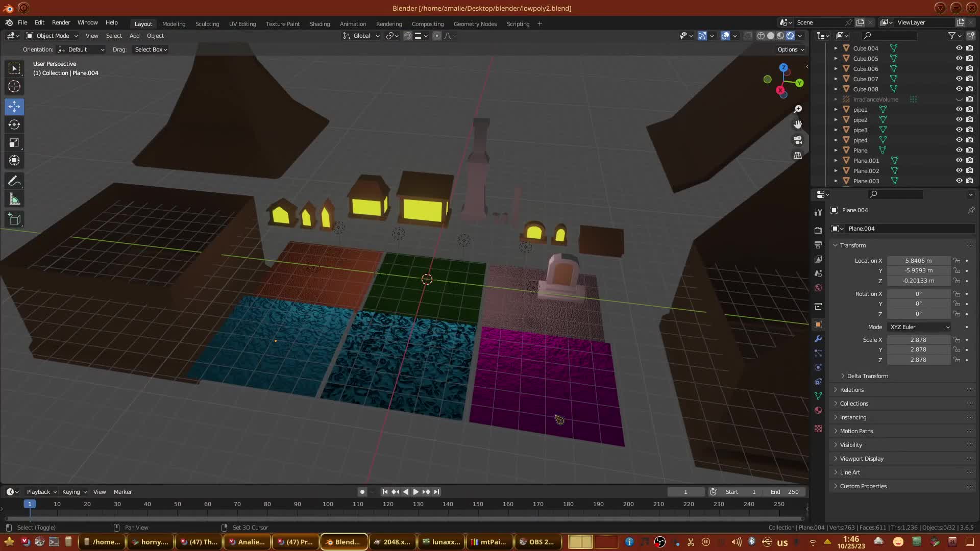
Task: Open the Object Mode dropdown
Action: (x=53, y=36)
